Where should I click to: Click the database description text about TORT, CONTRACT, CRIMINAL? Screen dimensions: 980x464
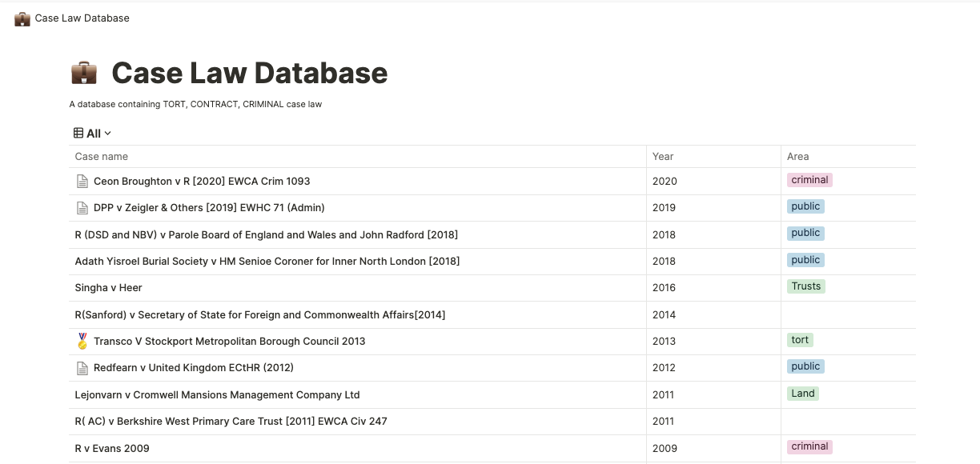click(195, 104)
